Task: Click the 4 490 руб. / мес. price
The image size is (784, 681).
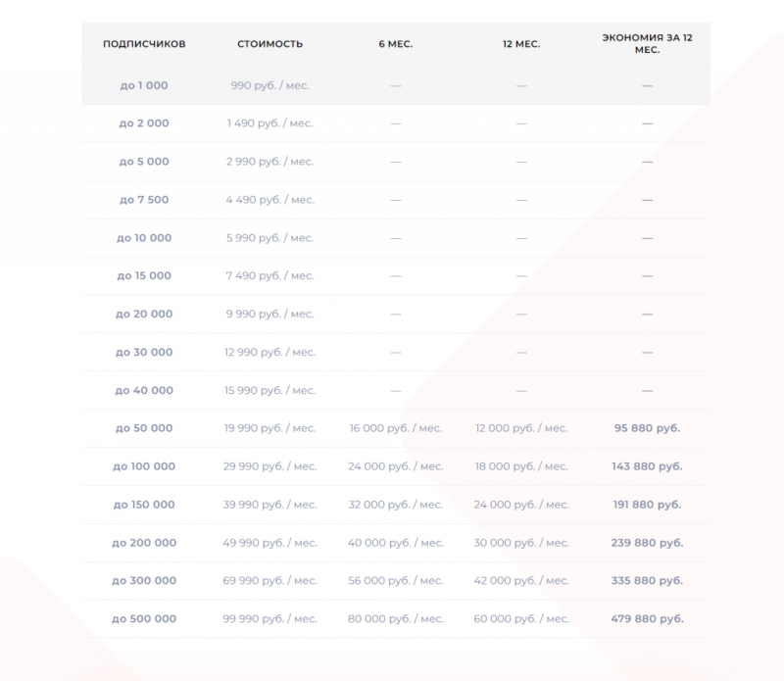Action: [270, 200]
